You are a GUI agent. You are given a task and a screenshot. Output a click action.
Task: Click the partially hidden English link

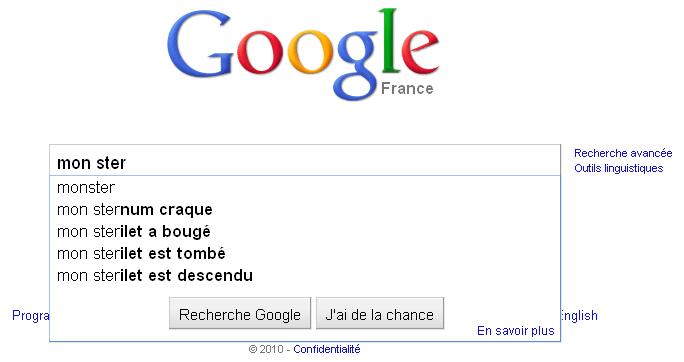pos(579,316)
